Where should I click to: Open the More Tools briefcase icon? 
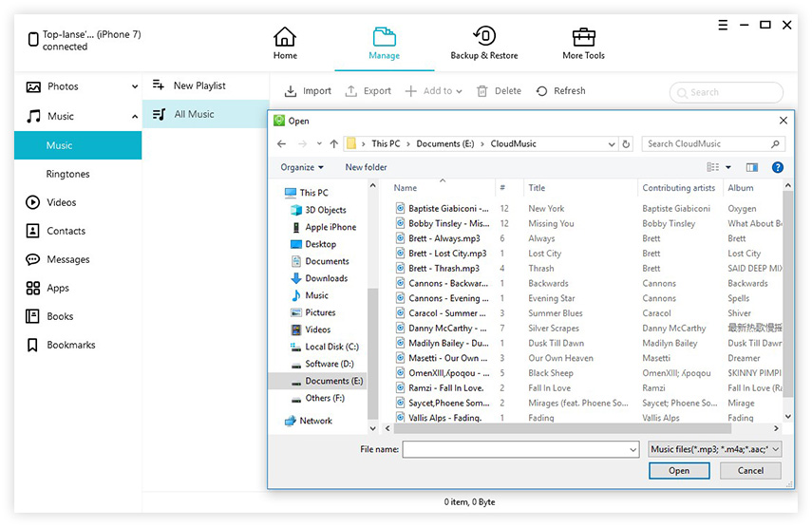(583, 37)
